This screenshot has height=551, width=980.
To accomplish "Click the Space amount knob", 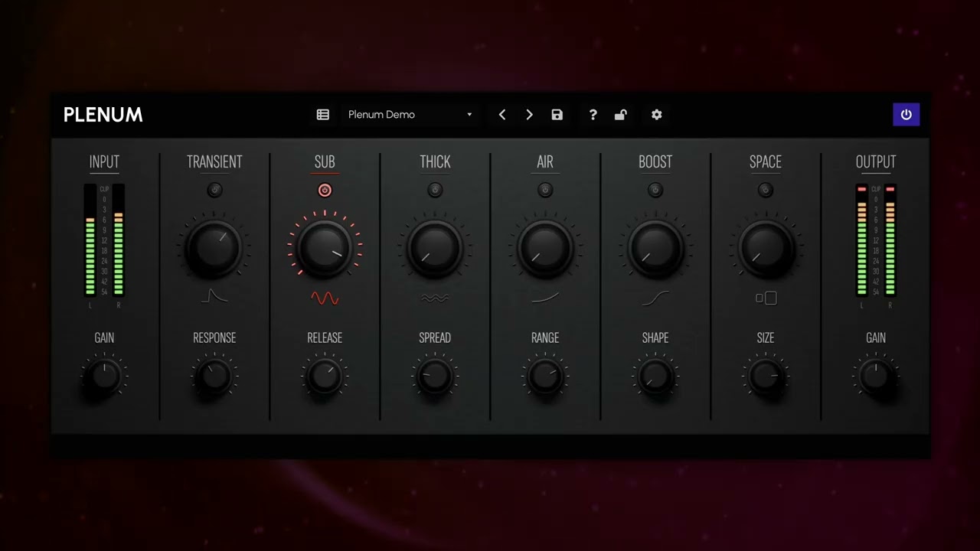I will (x=766, y=248).
